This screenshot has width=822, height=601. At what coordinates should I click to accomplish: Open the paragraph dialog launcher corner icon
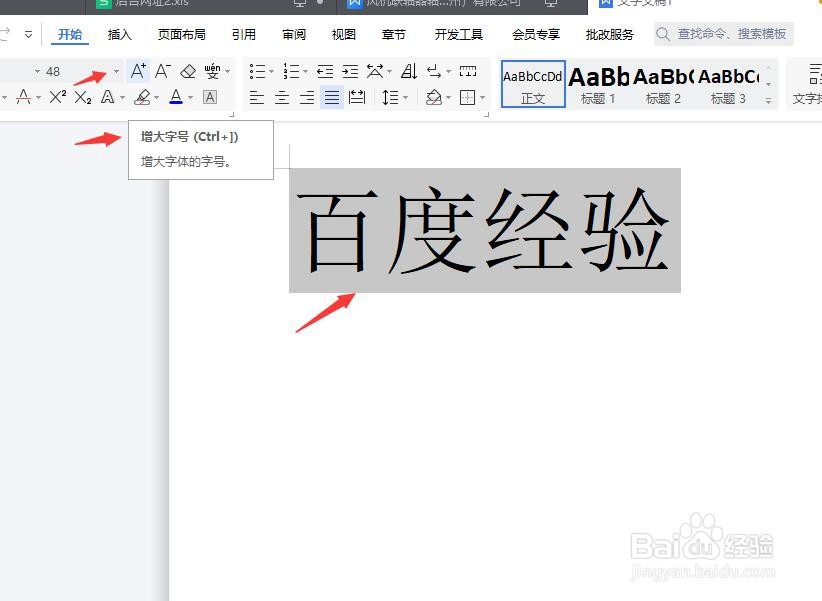(486, 114)
